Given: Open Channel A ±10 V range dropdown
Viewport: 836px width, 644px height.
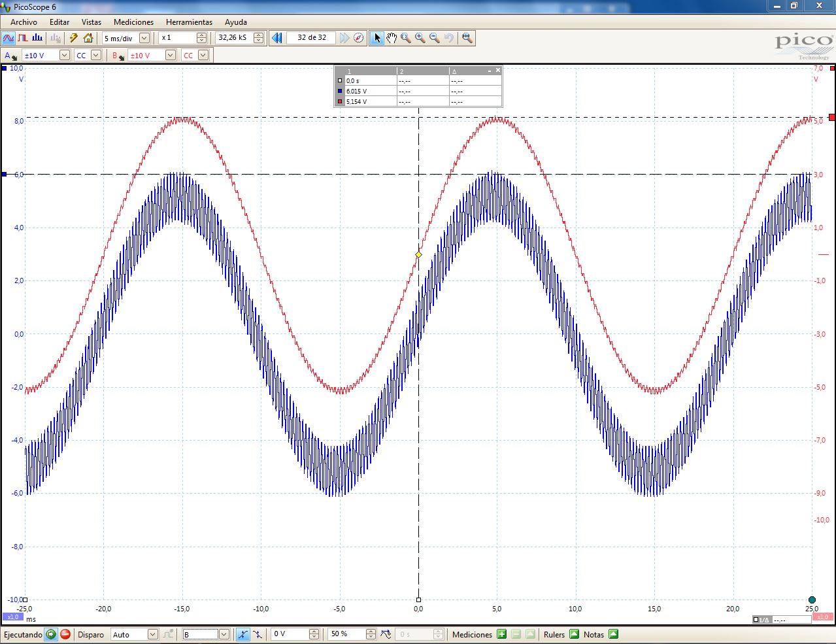Looking at the screenshot, I should tap(64, 56).
